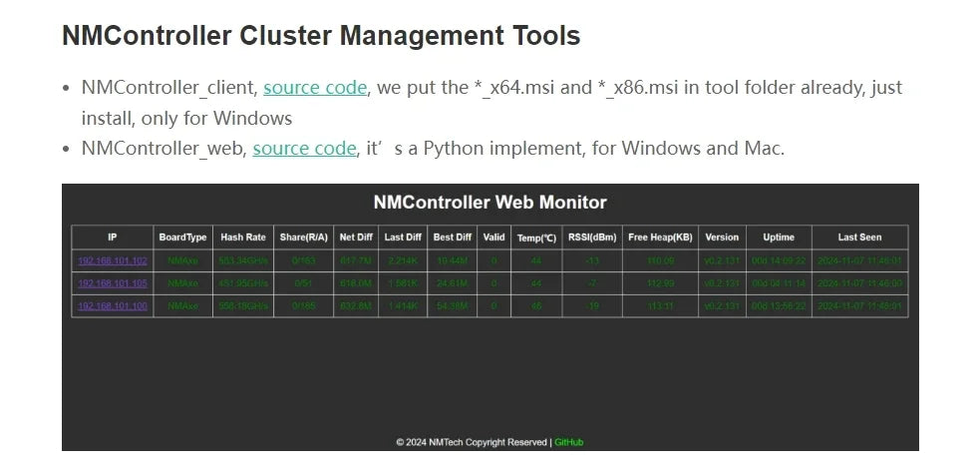Click the 2024 NMTech Copyright Reserved text
The width and height of the screenshot is (980, 474).
click(x=472, y=442)
